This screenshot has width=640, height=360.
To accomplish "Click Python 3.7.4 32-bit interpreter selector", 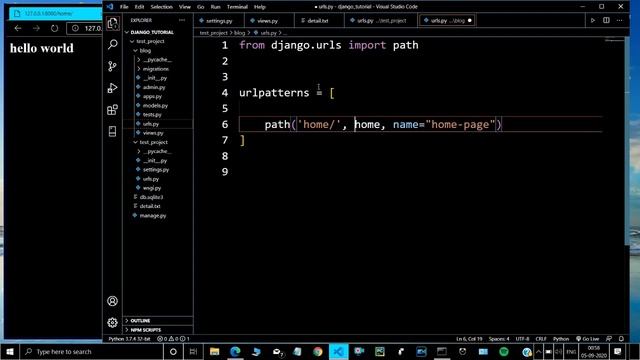I will point(129,339).
